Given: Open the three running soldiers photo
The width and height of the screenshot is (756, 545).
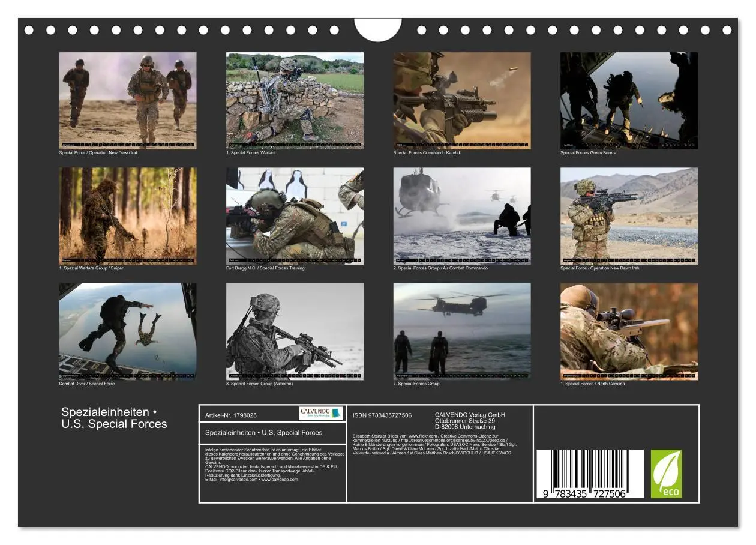Looking at the screenshot, I should [x=128, y=100].
